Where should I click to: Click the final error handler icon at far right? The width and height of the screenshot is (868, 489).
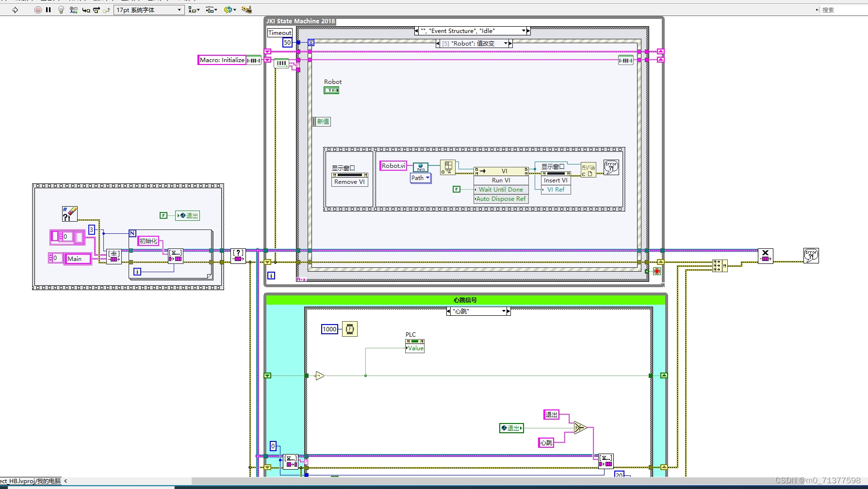tap(811, 256)
